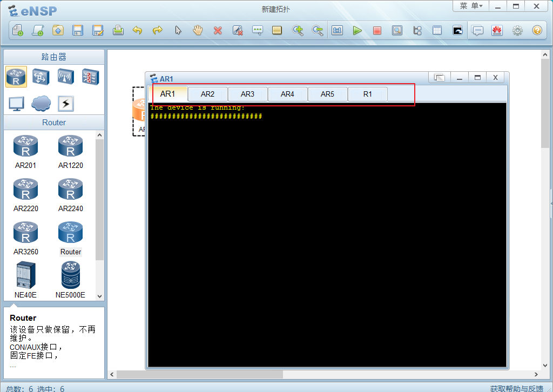Image resolution: width=553 pixels, height=392 pixels.
Task: Choose the NE5000E device model
Action: pos(71,280)
